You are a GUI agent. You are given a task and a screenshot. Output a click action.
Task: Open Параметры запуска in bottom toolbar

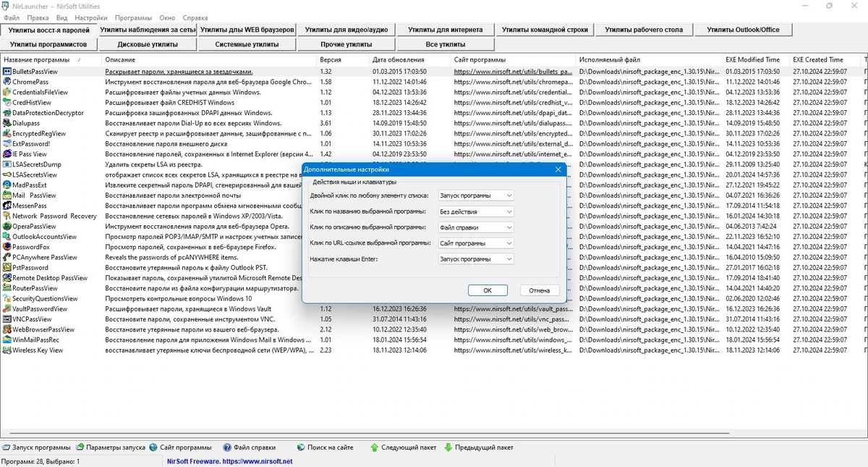[111, 447]
